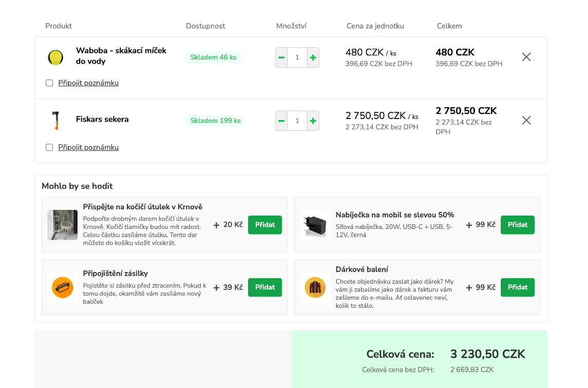Open 'Připojit poznámku' link under Waboba
This screenshot has width=588, height=388.
(x=88, y=83)
